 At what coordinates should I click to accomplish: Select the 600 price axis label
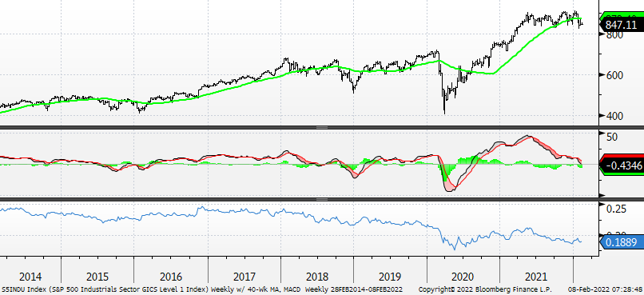pyautogui.click(x=615, y=76)
